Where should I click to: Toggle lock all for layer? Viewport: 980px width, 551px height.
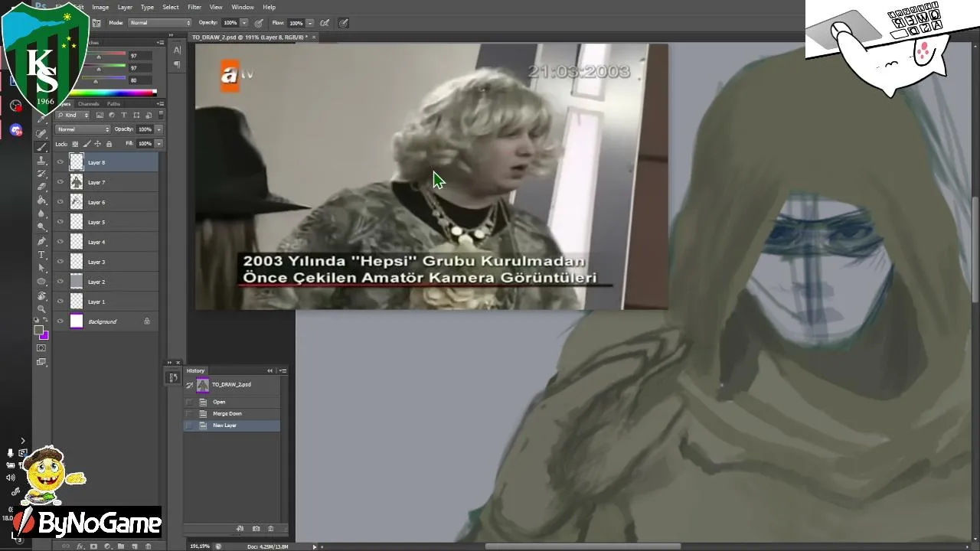pos(109,144)
